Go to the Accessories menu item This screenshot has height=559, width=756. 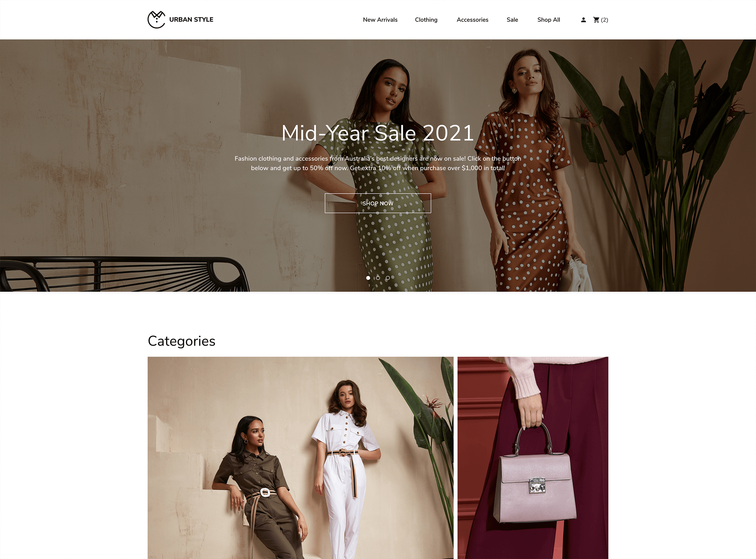472,20
